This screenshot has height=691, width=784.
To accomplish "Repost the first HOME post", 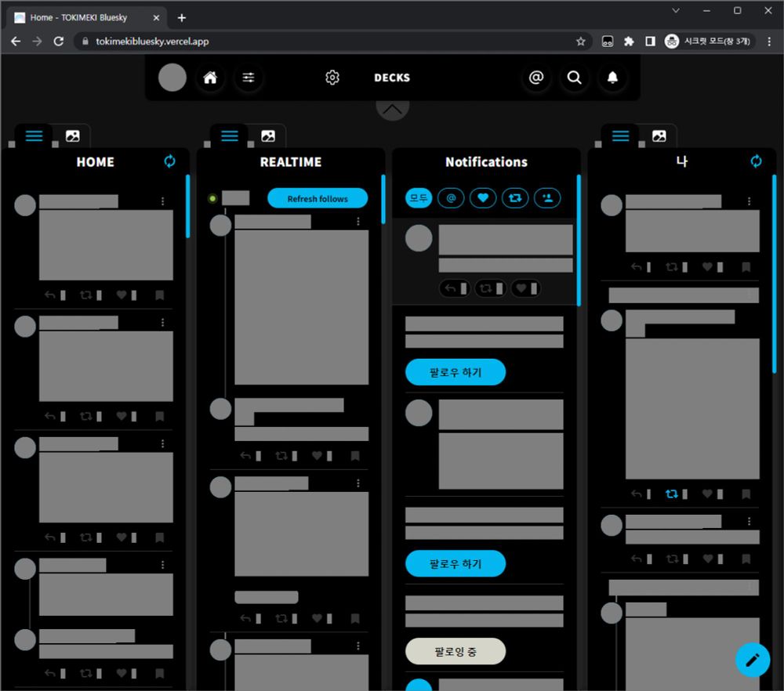I will point(86,295).
